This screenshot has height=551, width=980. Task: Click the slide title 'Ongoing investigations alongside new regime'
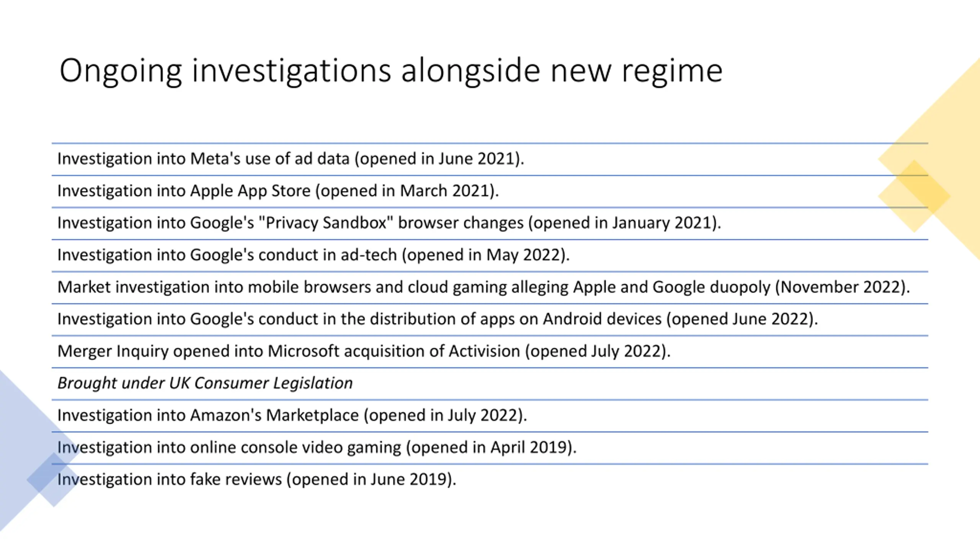click(390, 71)
